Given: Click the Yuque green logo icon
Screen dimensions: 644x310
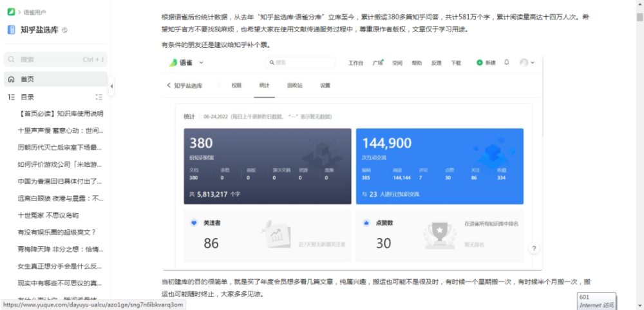Looking at the screenshot, I should click(11, 12).
